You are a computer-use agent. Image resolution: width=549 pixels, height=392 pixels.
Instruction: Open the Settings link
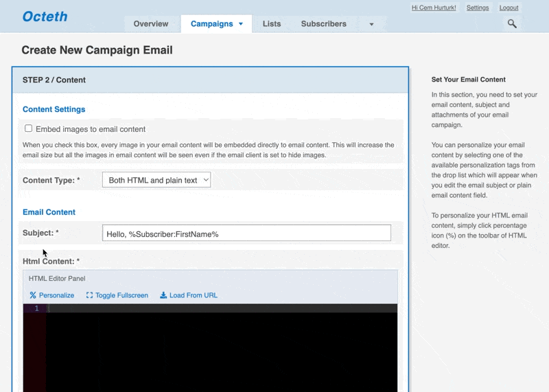[x=478, y=8]
